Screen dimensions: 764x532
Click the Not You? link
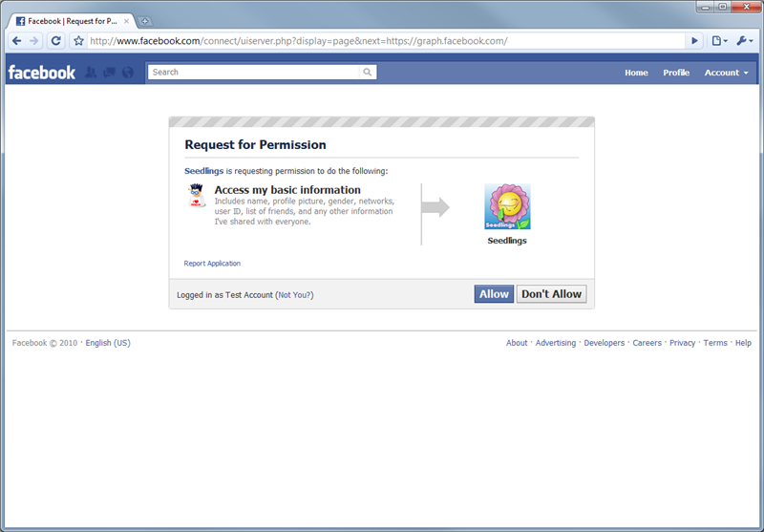pos(294,295)
